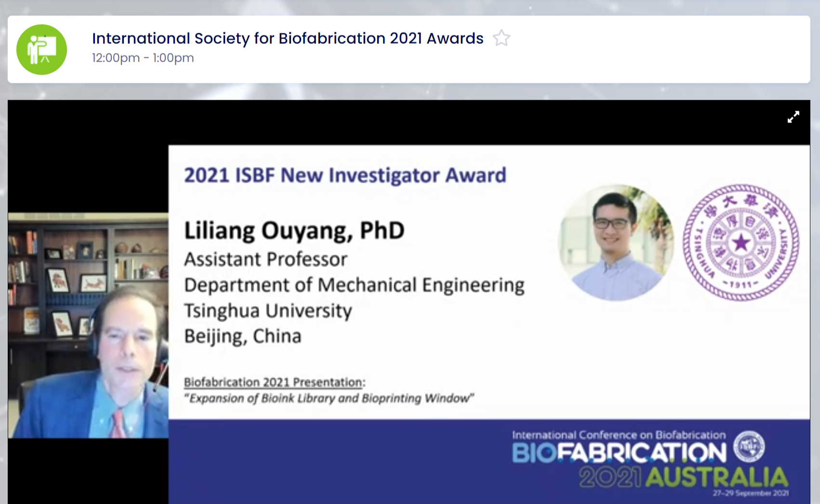Click the BIOFABRICATION conference wordmark
The height and width of the screenshot is (504, 820).
(619, 453)
